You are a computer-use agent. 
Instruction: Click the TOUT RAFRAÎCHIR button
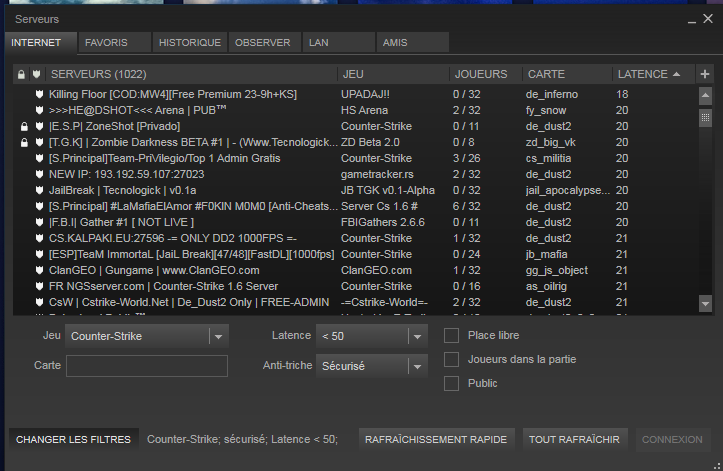(574, 440)
